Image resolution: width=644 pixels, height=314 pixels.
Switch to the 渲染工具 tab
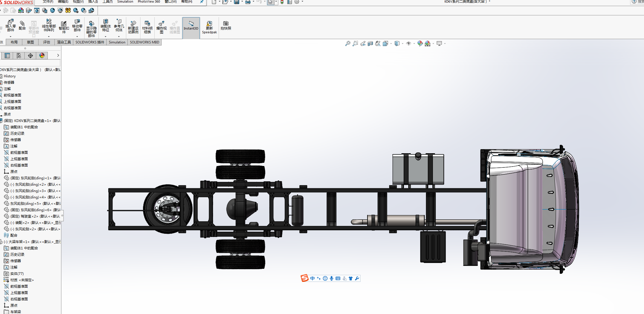[64, 42]
